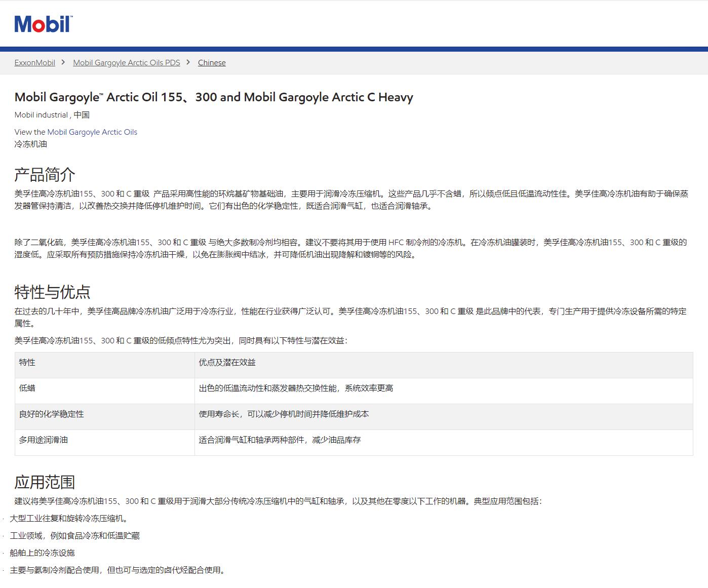The height and width of the screenshot is (588, 708).
Task: Click the Chinese breadcrumb link
Action: coord(212,63)
